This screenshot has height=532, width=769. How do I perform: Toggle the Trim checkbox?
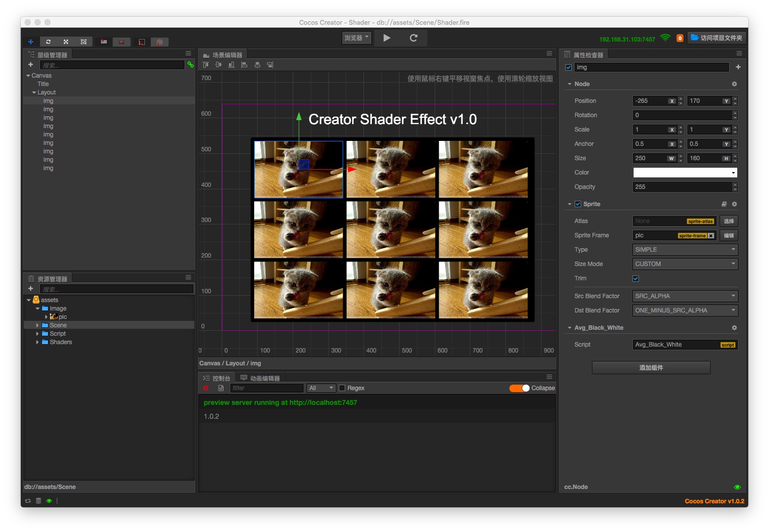pos(636,278)
